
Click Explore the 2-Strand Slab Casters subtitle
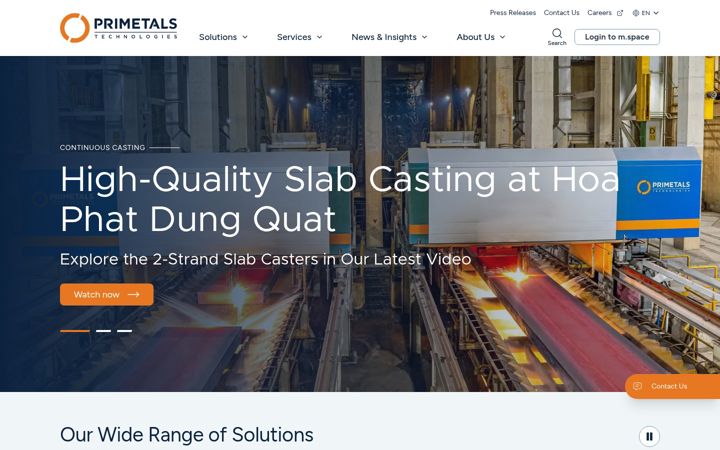pos(265,259)
